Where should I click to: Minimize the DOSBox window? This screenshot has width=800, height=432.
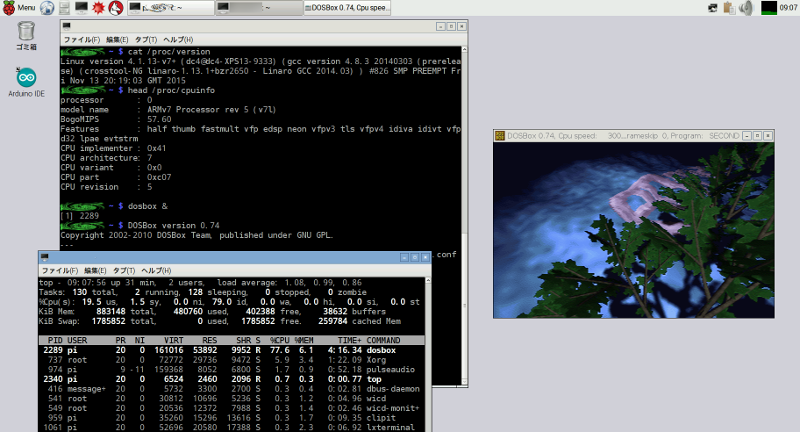click(x=747, y=136)
